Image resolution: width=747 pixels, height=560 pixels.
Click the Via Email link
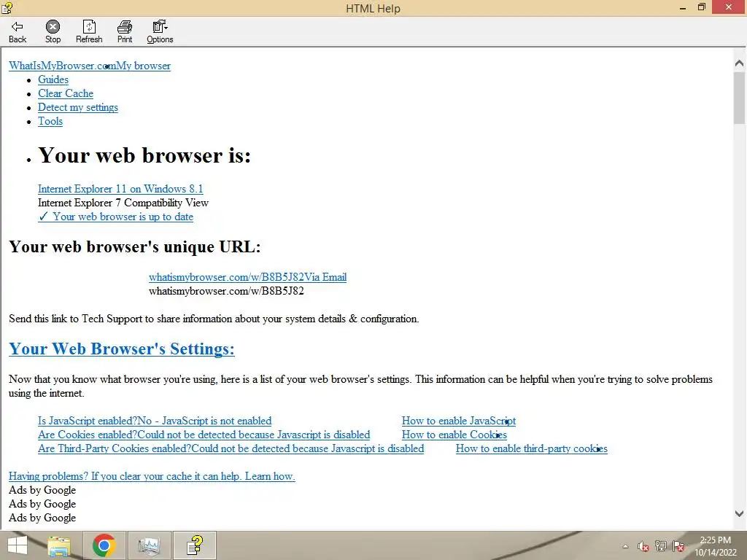pyautogui.click(x=325, y=277)
